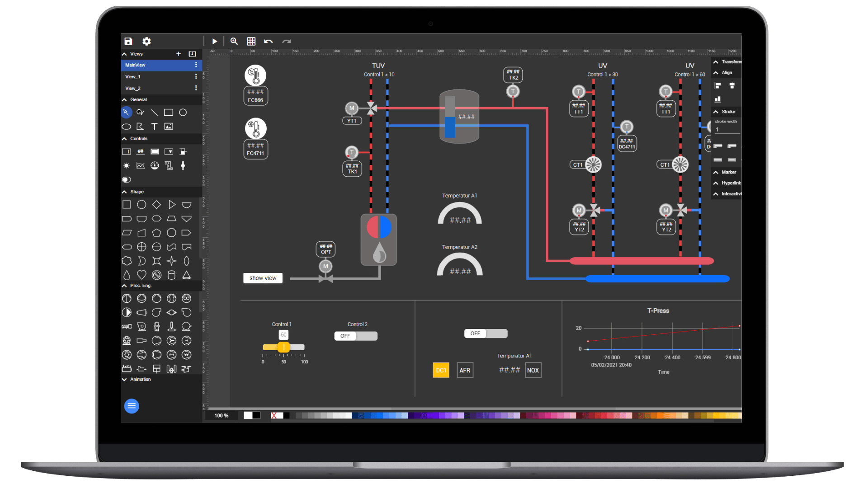Image resolution: width=868 pixels, height=488 pixels.
Task: Click the Control 1 yellow slider handle
Action: 283,347
